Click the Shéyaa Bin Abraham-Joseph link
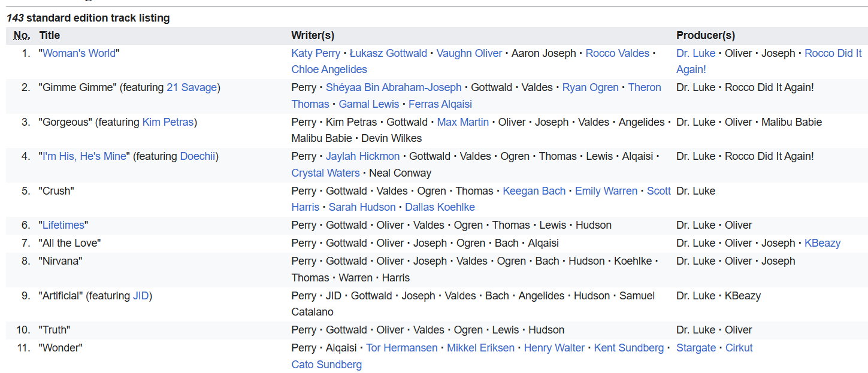Screen dimensions: 868x373 pyautogui.click(x=394, y=87)
